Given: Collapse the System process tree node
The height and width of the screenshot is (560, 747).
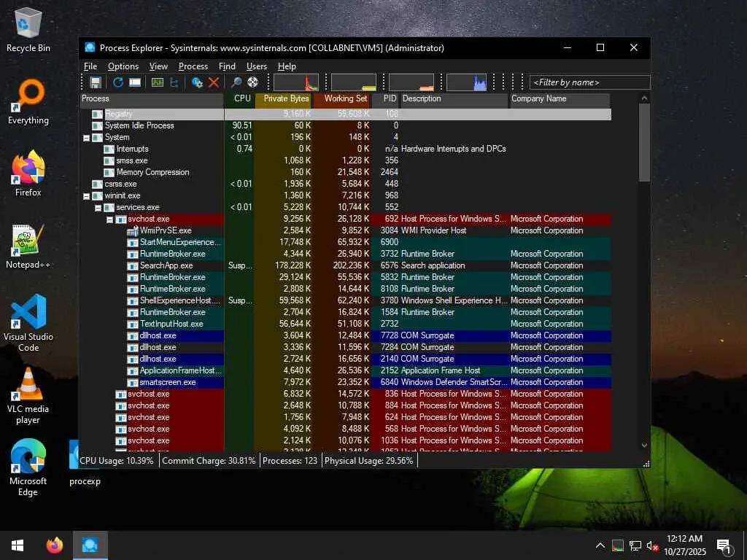Looking at the screenshot, I should point(86,138).
